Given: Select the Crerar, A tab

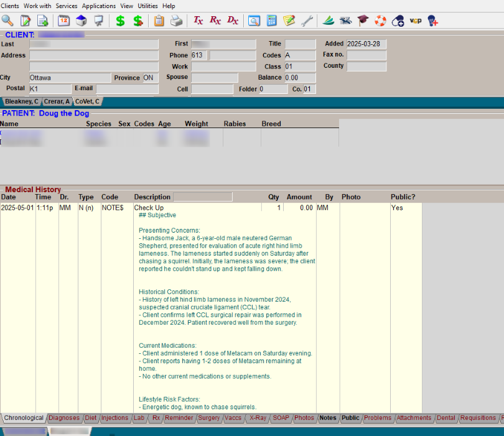Looking at the screenshot, I should [57, 101].
